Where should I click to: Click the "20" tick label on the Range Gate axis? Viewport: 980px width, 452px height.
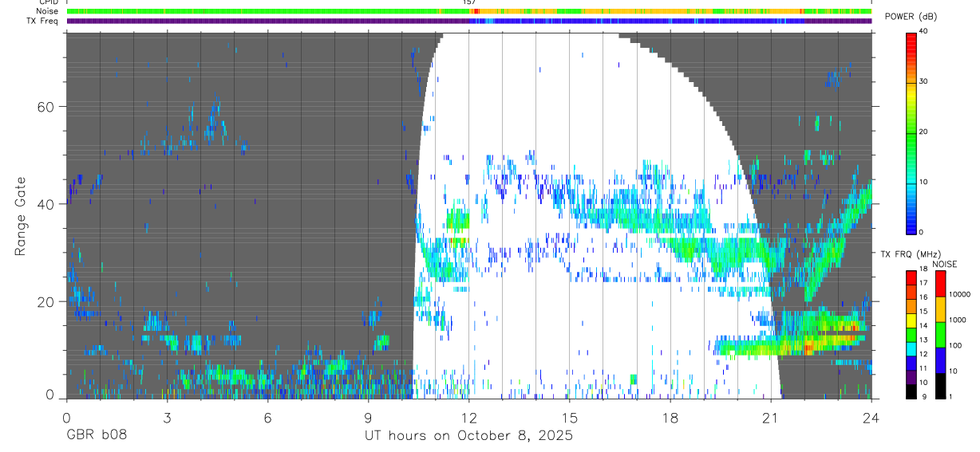click(46, 301)
